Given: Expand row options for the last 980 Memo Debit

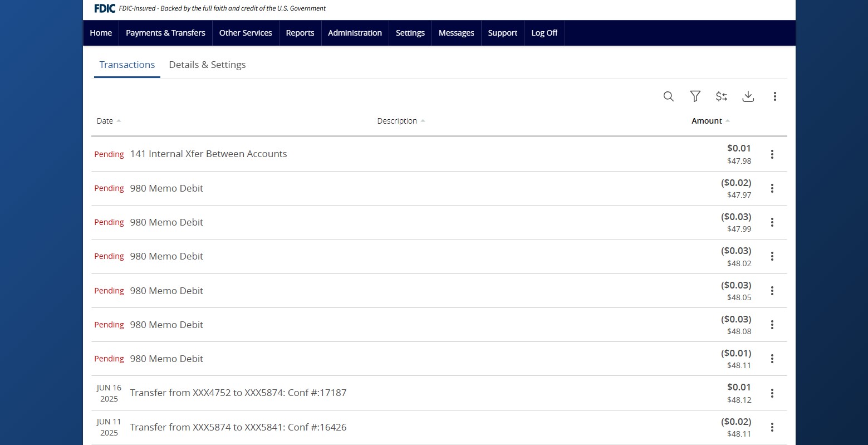Looking at the screenshot, I should (x=772, y=359).
